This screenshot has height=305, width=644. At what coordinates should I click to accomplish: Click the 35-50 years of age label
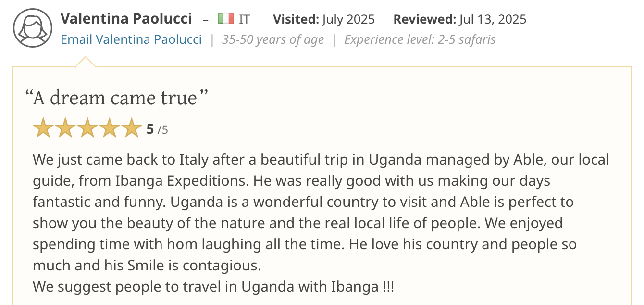click(x=272, y=39)
